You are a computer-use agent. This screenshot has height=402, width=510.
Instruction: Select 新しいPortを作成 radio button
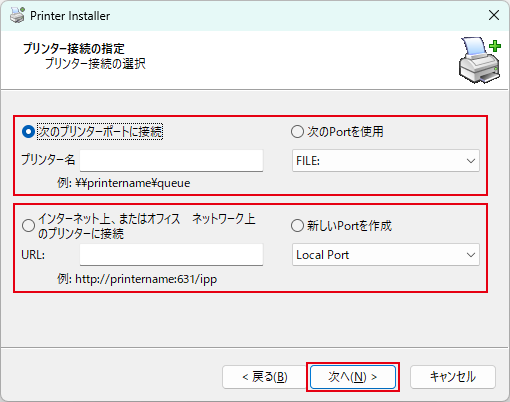297,226
